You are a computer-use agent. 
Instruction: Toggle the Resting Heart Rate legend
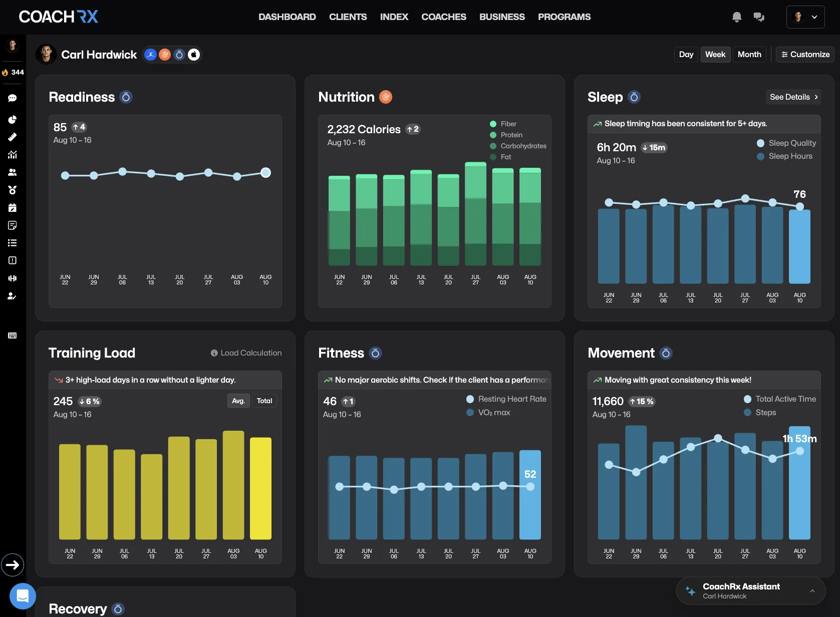pos(506,399)
